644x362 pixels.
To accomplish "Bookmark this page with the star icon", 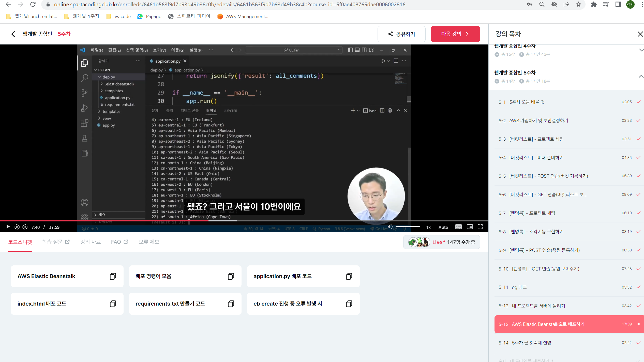I will click(x=579, y=4).
